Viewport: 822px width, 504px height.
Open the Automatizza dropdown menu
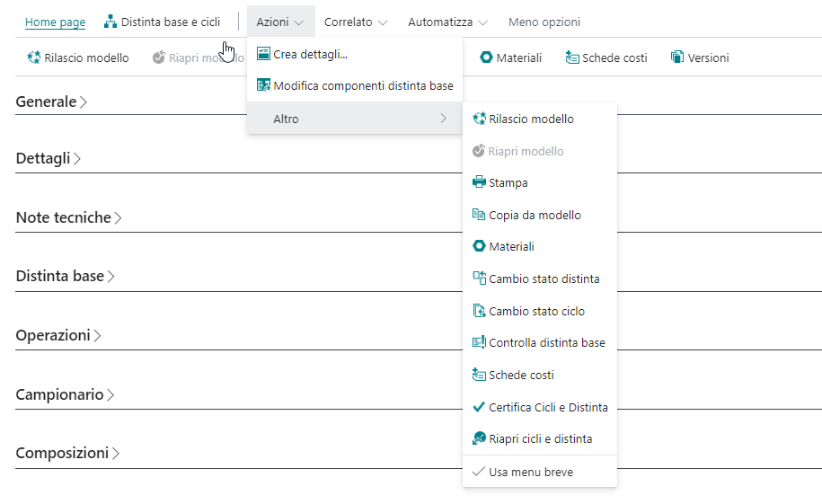(x=447, y=22)
